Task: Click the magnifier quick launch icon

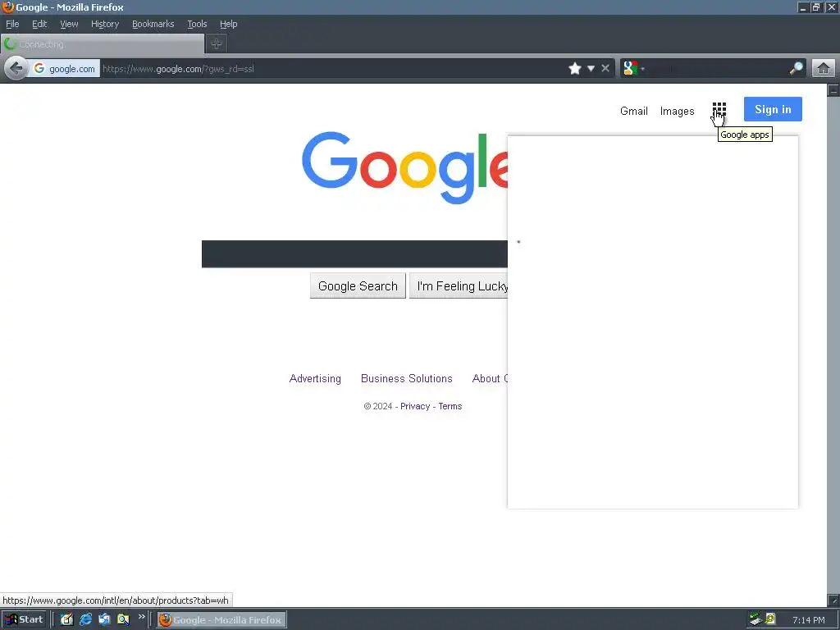Action: pos(123,619)
